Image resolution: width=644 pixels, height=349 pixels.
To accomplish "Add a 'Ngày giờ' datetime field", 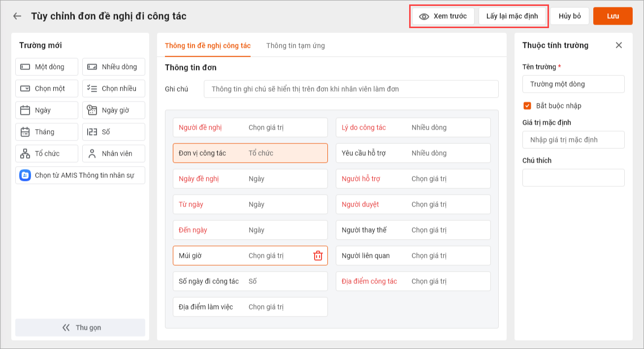I will click(114, 110).
